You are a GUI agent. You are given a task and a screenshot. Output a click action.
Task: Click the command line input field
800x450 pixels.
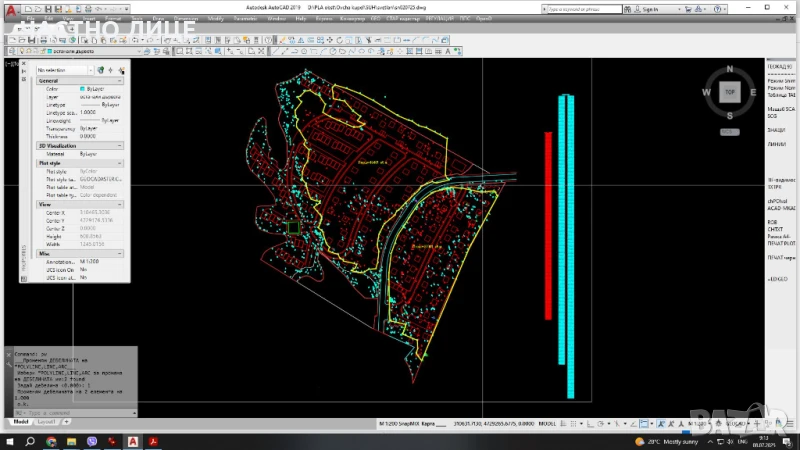point(70,412)
